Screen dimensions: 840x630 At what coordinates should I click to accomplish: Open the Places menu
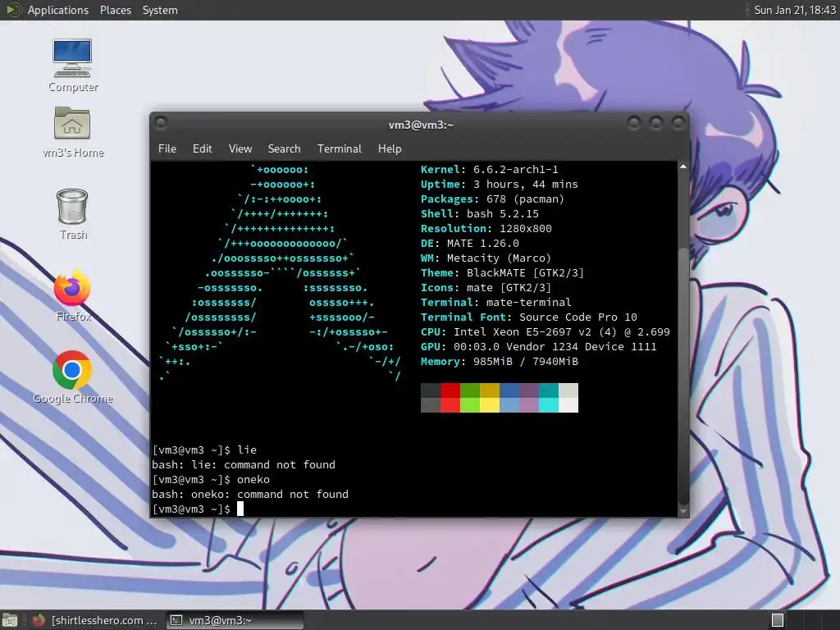click(x=116, y=10)
